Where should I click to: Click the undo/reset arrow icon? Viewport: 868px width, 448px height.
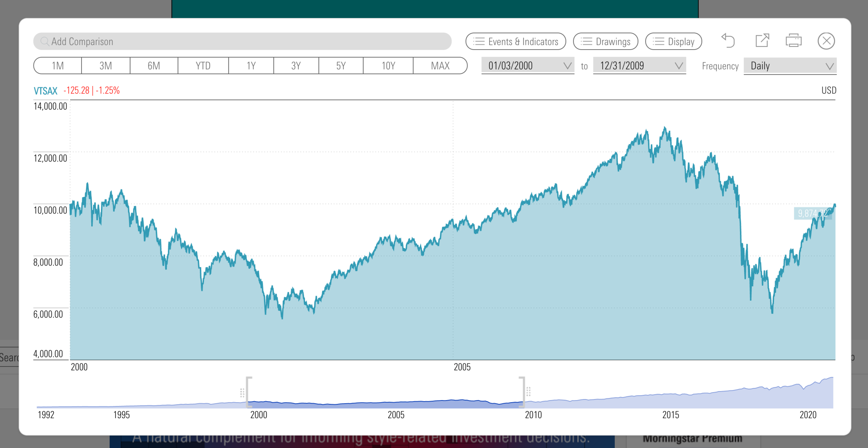[728, 41]
